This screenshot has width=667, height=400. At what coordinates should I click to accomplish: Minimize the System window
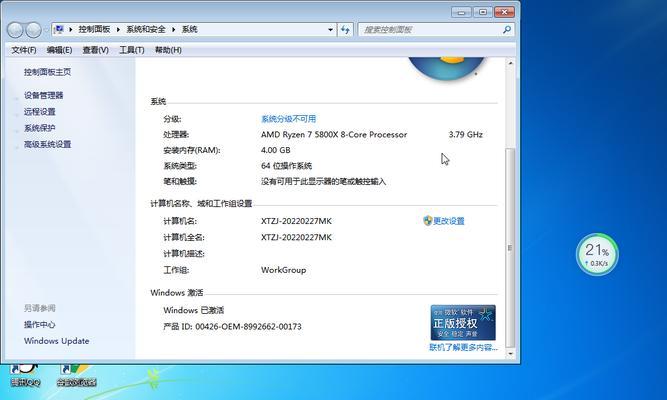pos(461,12)
